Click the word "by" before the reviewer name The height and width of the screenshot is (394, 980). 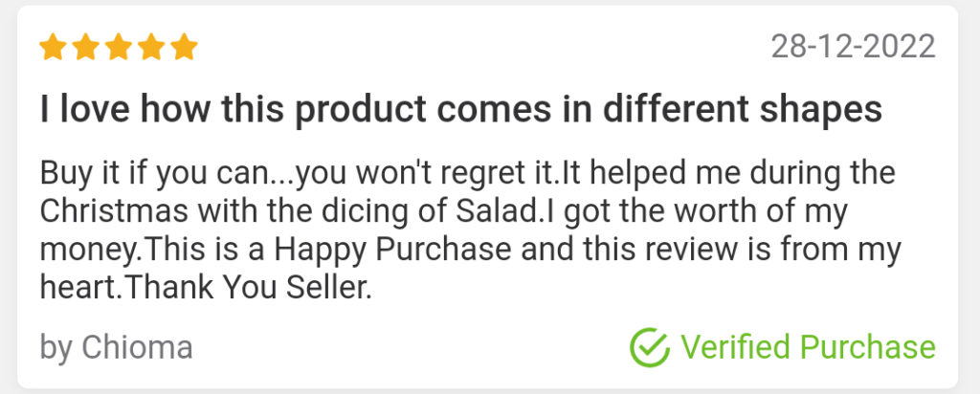coord(56,348)
